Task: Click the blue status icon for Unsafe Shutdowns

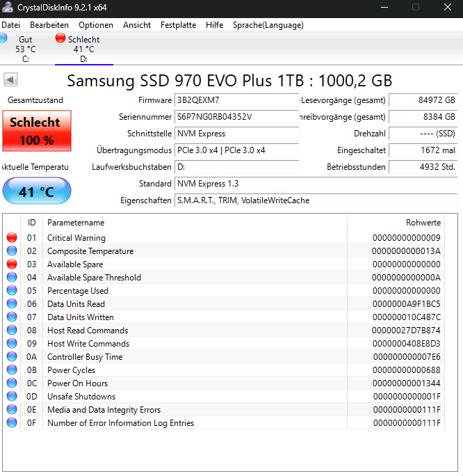Action: pyautogui.click(x=12, y=396)
